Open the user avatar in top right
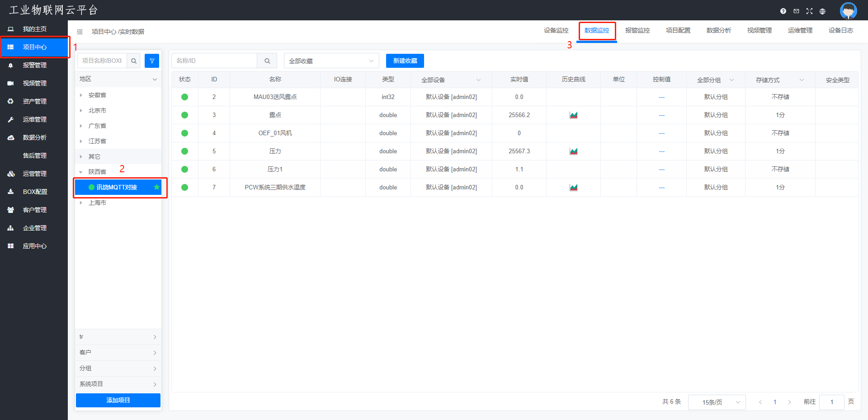Viewport: 868px width, 420px height. pyautogui.click(x=848, y=11)
